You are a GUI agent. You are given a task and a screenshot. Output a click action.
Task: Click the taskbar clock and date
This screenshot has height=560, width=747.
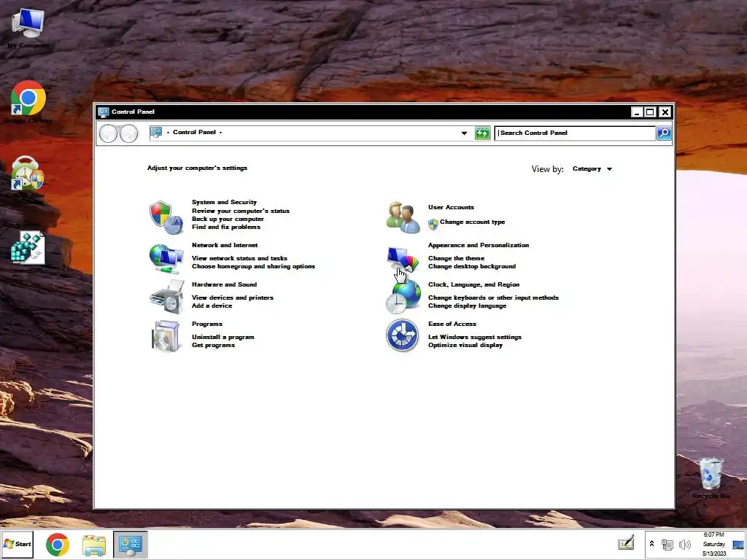coord(713,544)
